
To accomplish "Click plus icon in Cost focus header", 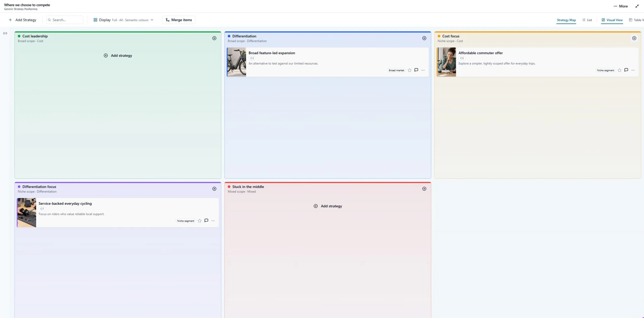I will click(634, 38).
